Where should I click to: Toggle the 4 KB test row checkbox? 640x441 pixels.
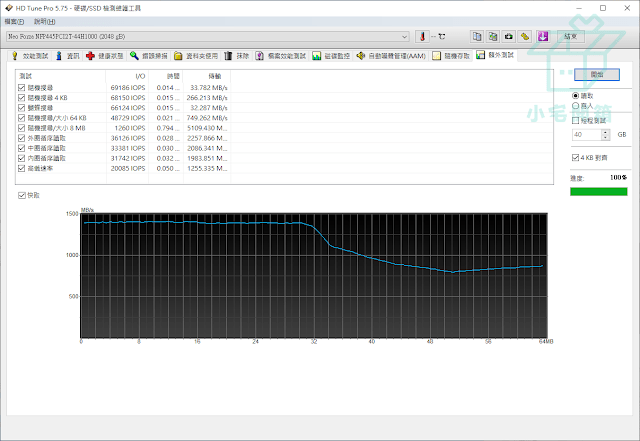pyautogui.click(x=22, y=98)
